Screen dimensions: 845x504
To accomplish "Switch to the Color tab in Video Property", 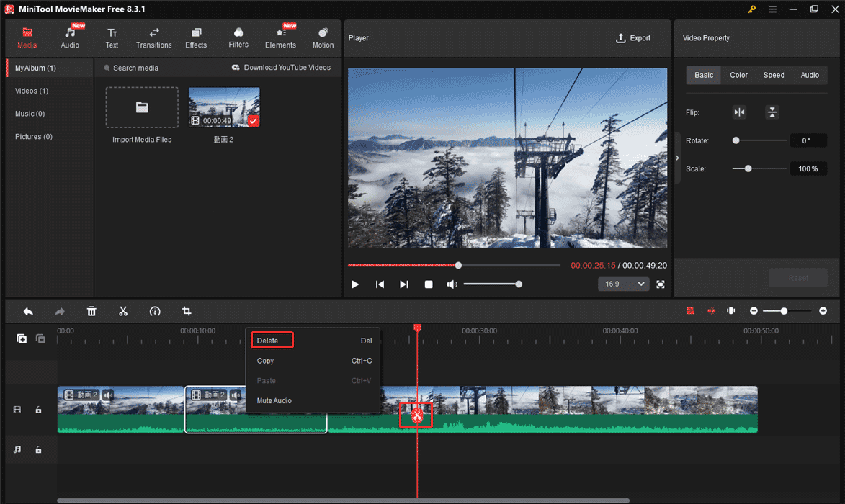I will (738, 74).
